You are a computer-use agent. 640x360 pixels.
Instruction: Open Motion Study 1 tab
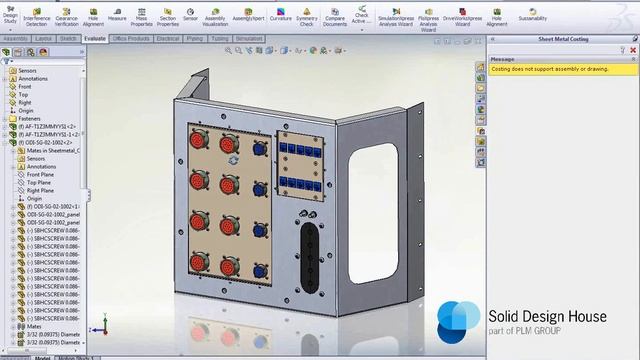pyautogui.click(x=76, y=358)
